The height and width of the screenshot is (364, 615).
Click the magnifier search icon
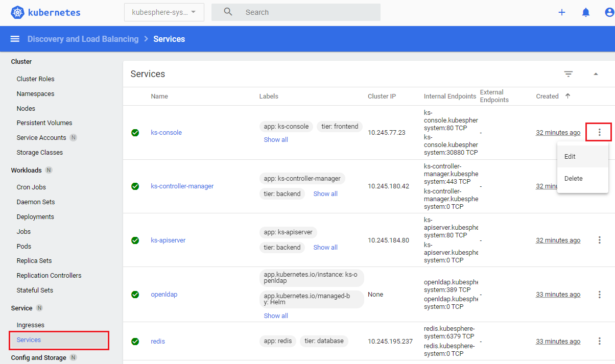point(228,12)
